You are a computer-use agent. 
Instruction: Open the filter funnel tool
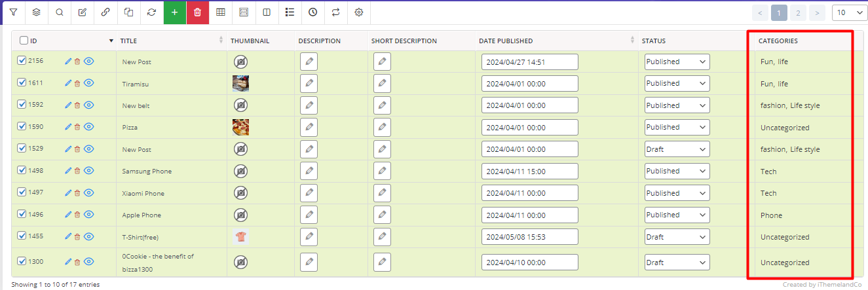click(x=13, y=12)
